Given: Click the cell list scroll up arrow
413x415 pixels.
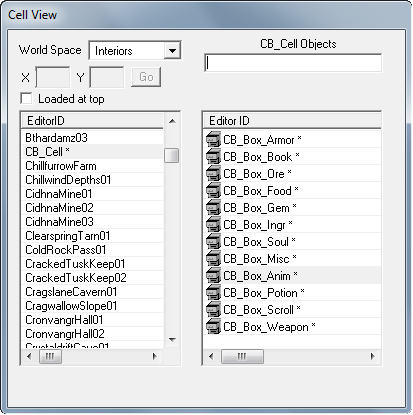Looking at the screenshot, I should point(172,121).
